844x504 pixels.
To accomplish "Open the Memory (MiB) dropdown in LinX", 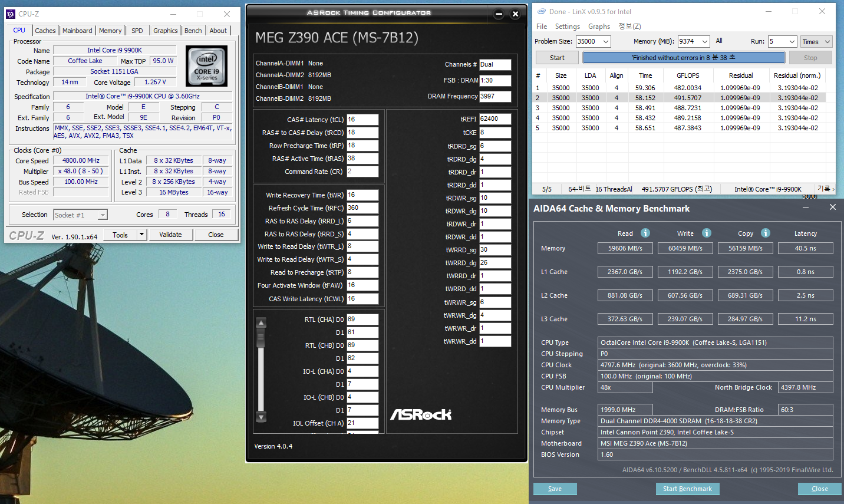I will 705,41.
